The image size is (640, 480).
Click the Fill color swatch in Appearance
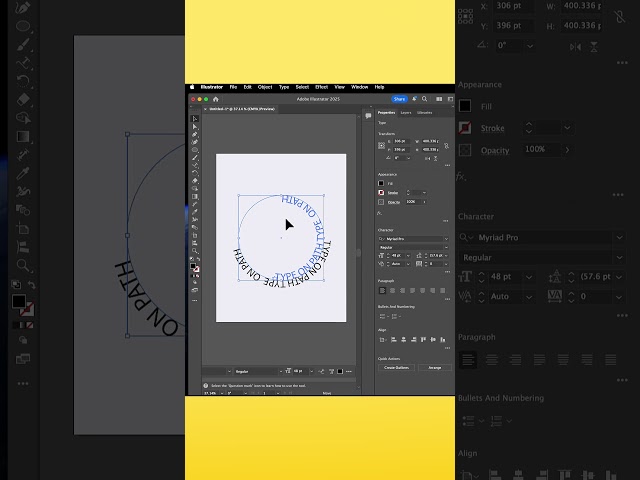point(381,183)
